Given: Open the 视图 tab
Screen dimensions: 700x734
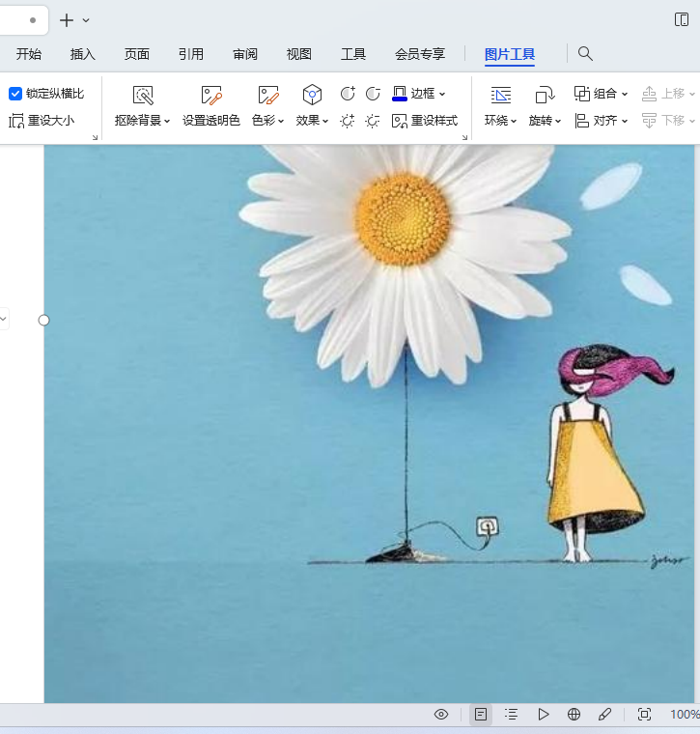Looking at the screenshot, I should click(x=299, y=54).
